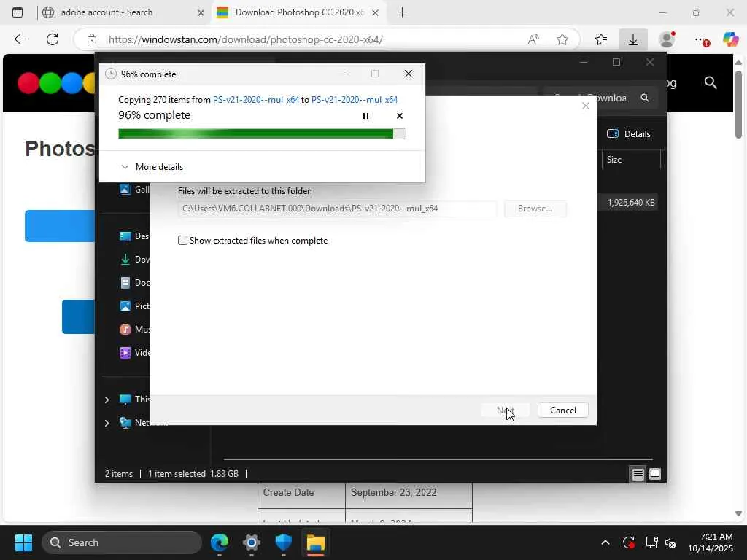Switch Explorer to details list view

pos(638,474)
